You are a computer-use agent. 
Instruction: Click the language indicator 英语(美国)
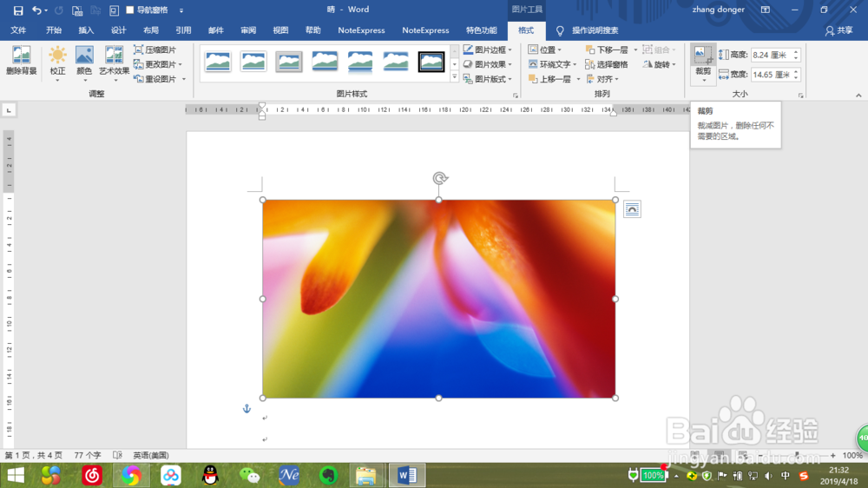[x=150, y=455]
